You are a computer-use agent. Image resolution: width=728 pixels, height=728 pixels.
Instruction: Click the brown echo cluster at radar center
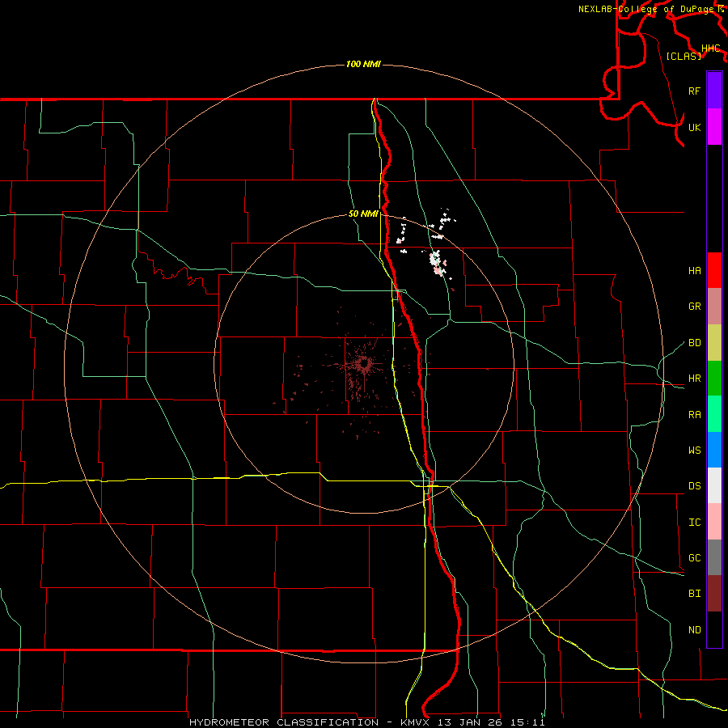click(364, 364)
